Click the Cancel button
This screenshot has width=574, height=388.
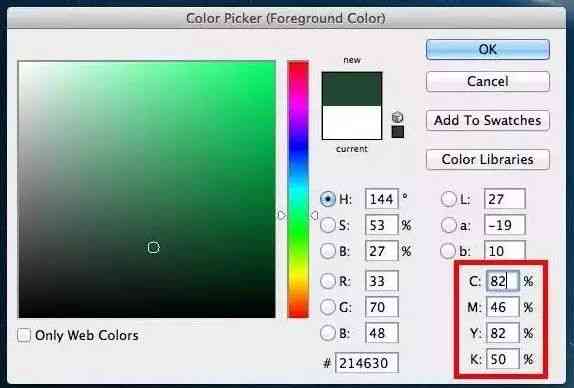(488, 81)
